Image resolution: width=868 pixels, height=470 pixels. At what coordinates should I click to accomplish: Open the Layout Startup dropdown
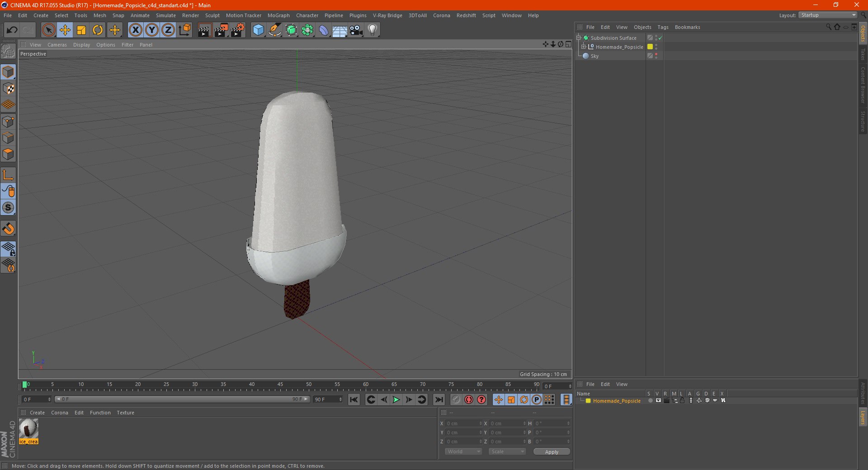(828, 15)
